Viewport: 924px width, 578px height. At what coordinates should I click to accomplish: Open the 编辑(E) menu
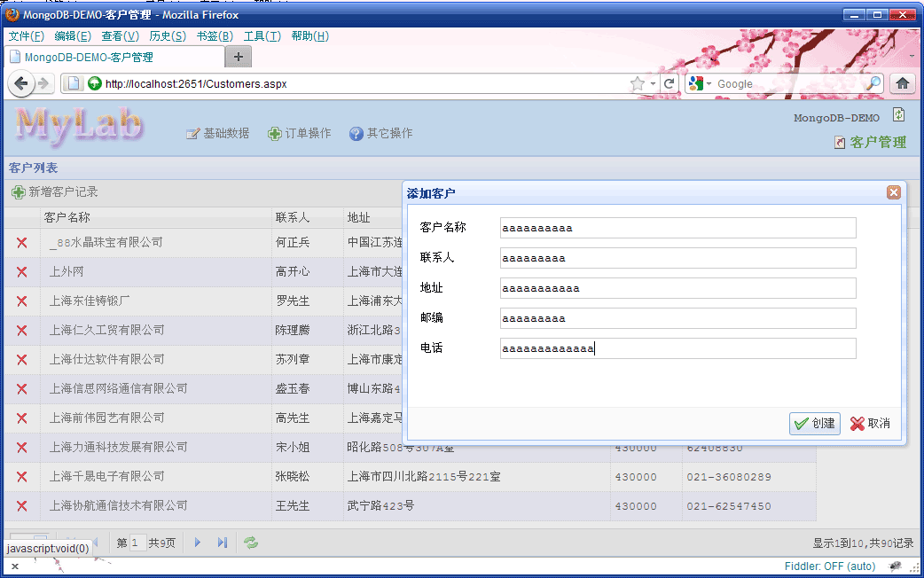pyautogui.click(x=73, y=36)
